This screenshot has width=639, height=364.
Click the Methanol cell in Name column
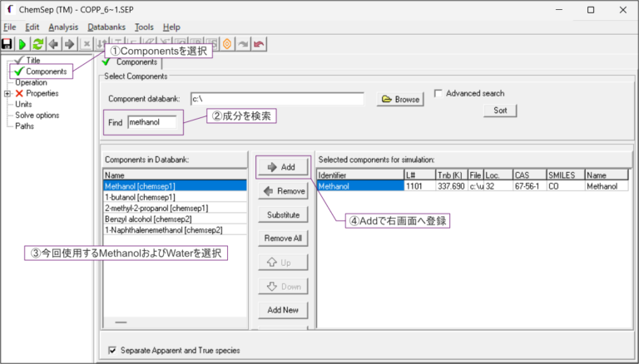607,186
